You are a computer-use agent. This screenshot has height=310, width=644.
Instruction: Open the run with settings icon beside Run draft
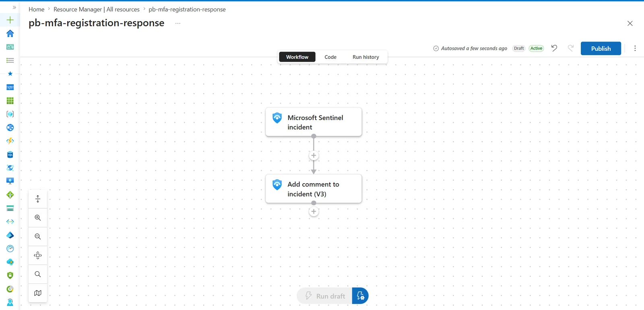[x=360, y=296]
